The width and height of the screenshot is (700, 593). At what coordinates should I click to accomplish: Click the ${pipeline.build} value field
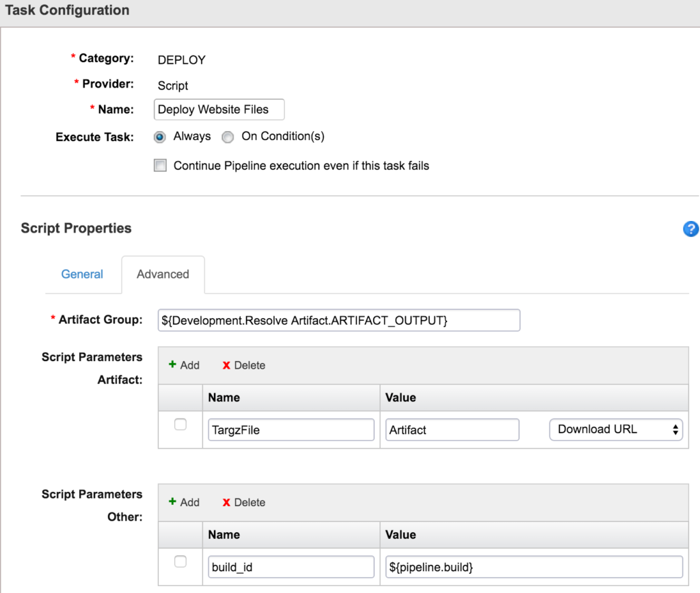click(x=534, y=566)
